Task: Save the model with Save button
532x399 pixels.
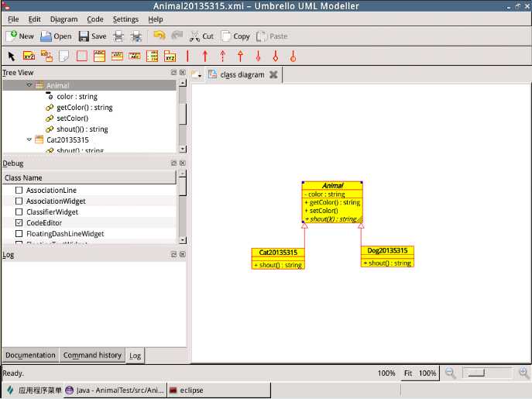Action: click(93, 36)
